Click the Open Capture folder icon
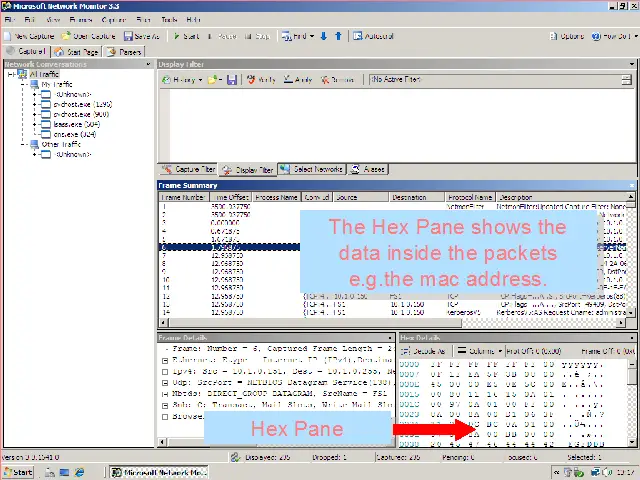The height and width of the screenshot is (480, 640). tap(66, 36)
